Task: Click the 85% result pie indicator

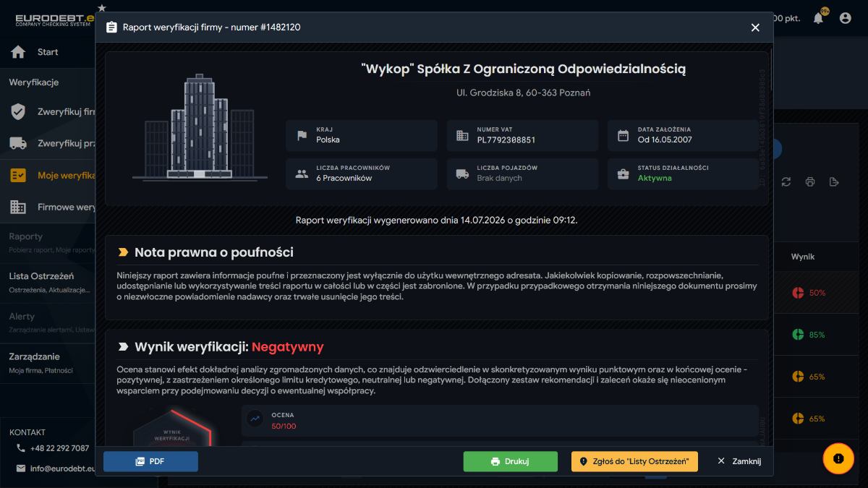Action: tap(799, 335)
